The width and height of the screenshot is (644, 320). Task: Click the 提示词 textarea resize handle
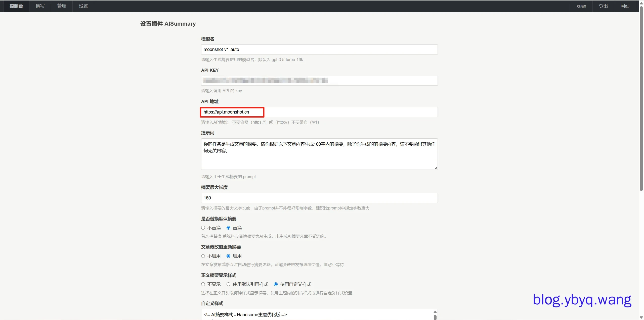pos(436,168)
